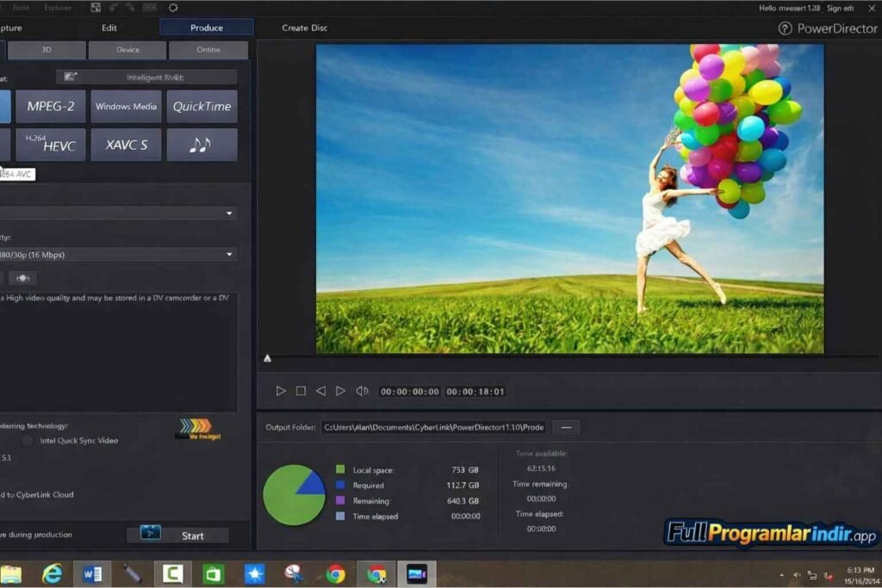
Task: Open Internet Explorer from the taskbar
Action: (53, 573)
